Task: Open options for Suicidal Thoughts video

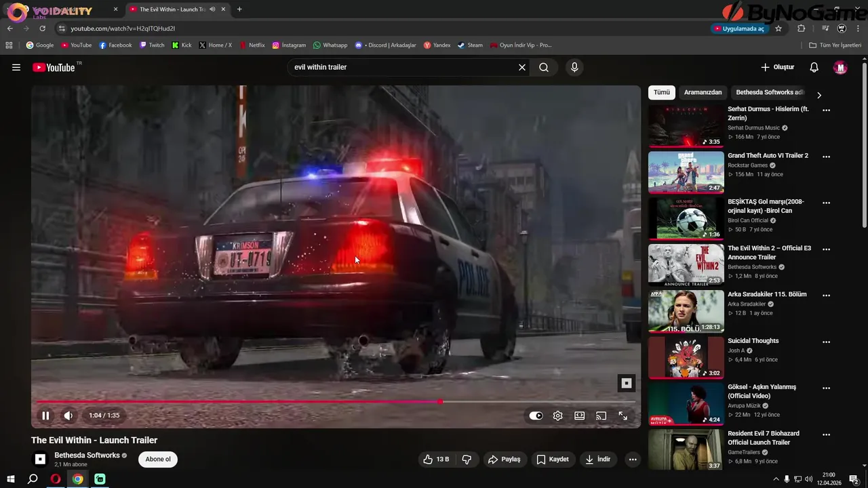Action: (x=826, y=342)
